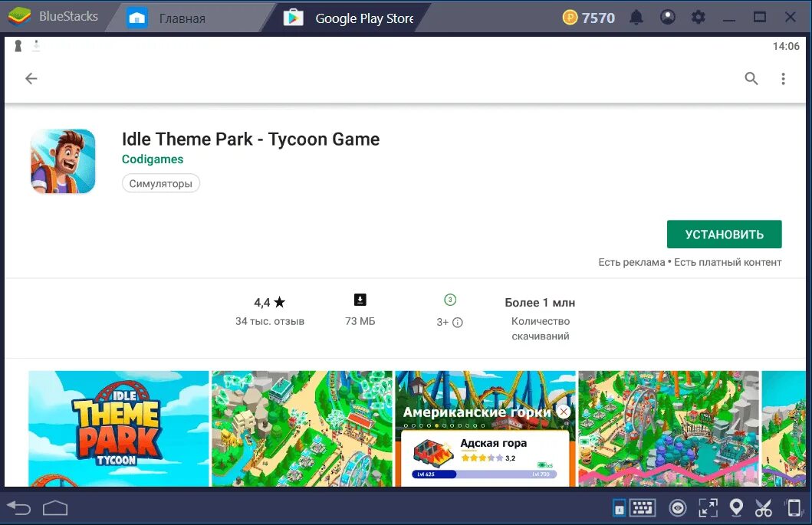
Task: Click the keyhole icon in status bar
Action: (x=18, y=46)
